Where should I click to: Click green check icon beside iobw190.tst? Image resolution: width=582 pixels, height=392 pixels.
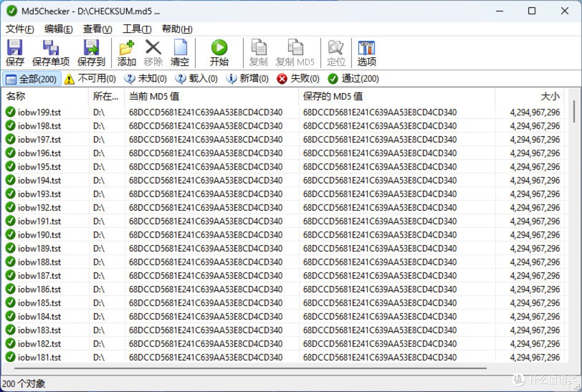[10, 234]
